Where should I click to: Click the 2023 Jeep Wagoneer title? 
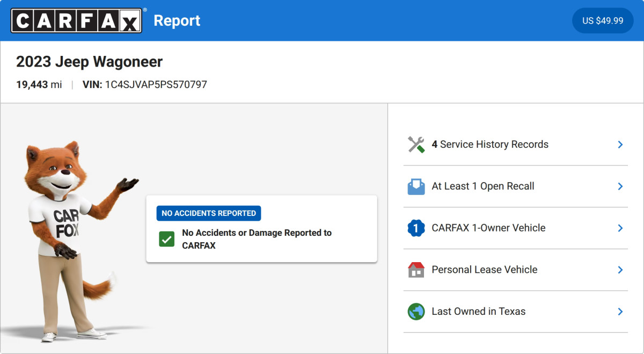[x=89, y=62]
